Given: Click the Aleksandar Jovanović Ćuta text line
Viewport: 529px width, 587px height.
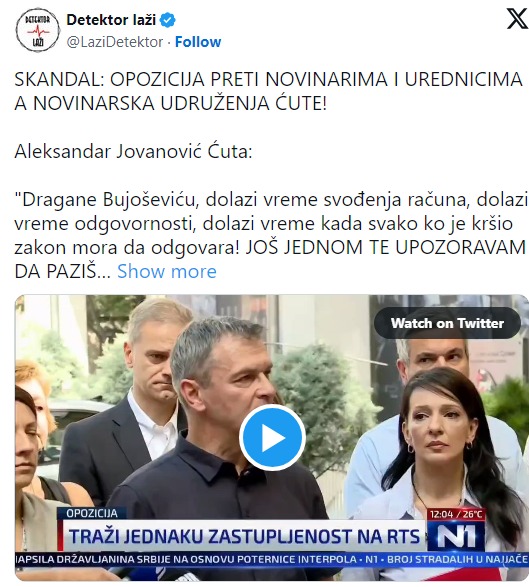Looking at the screenshot, I should (x=133, y=152).
